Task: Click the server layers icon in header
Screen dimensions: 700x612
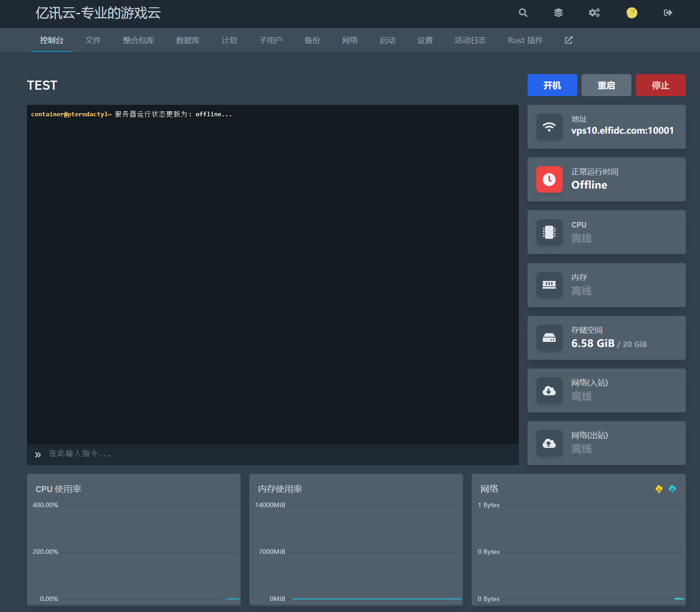Action: (558, 13)
